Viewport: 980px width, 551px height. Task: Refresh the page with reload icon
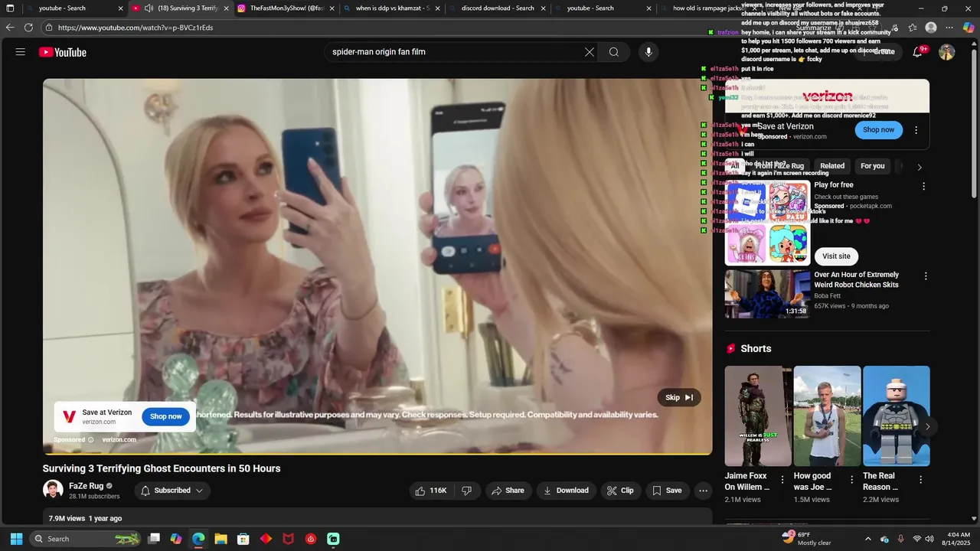28,28
